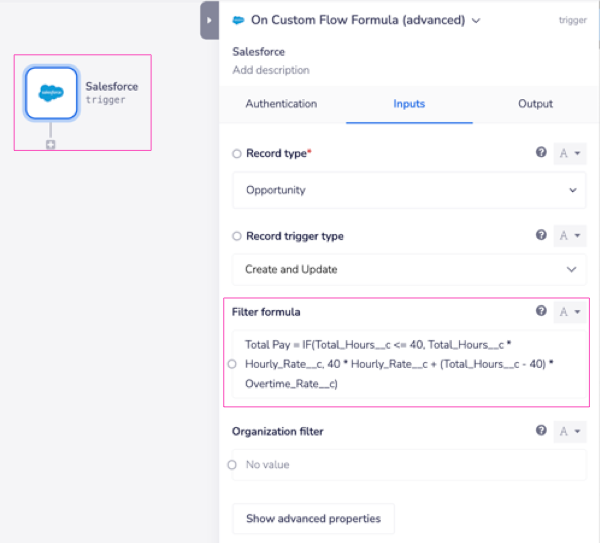Click Salesforce label beside the trigger node

tap(112, 86)
